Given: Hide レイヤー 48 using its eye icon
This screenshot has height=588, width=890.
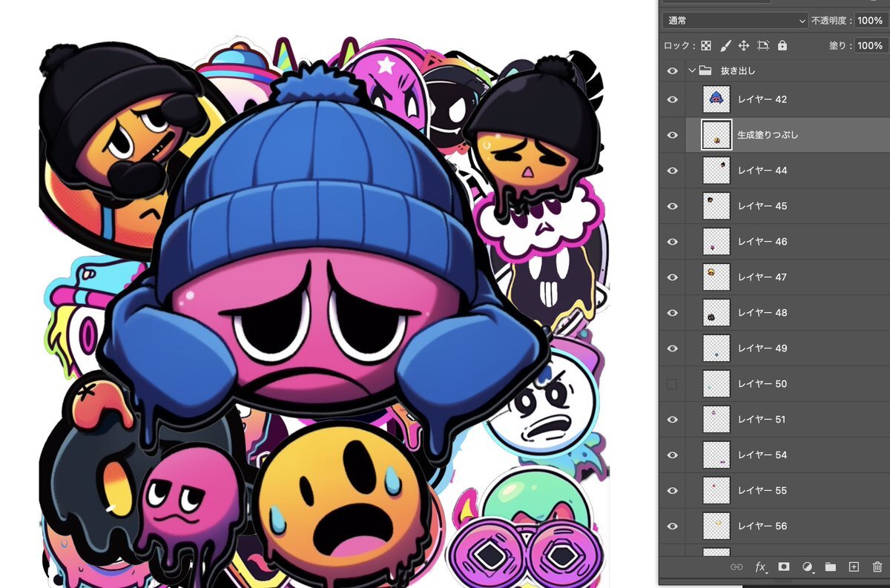Looking at the screenshot, I should [x=673, y=313].
